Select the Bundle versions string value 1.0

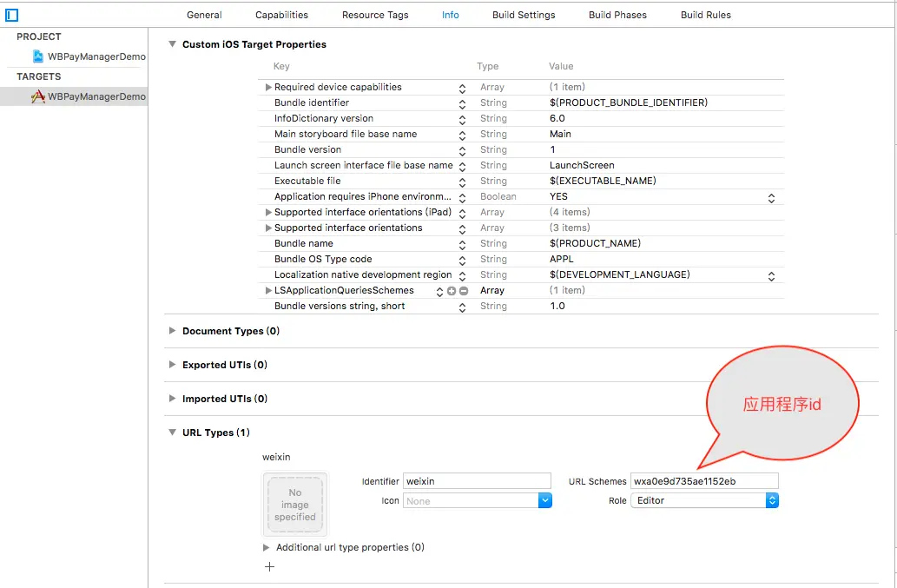pyautogui.click(x=557, y=306)
